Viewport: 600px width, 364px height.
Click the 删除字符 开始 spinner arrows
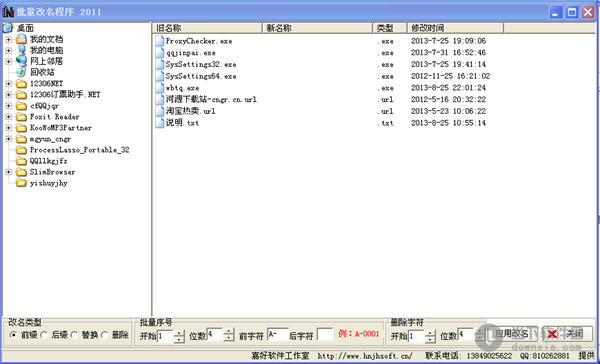coord(430,336)
